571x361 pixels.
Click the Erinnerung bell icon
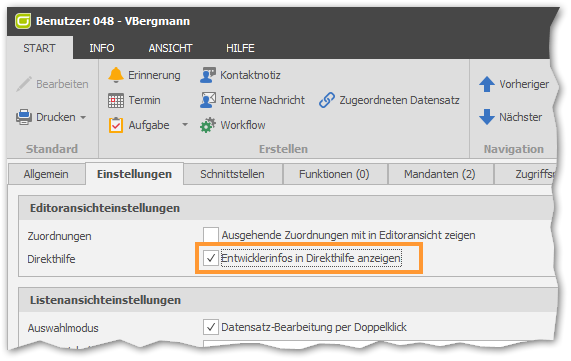pyautogui.click(x=116, y=75)
